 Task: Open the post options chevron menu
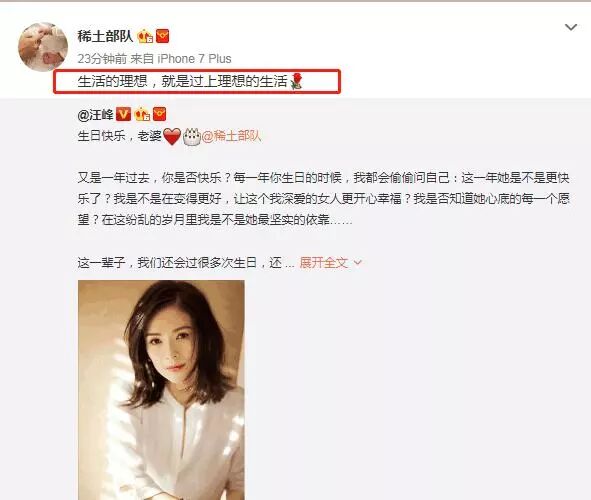coord(571,27)
